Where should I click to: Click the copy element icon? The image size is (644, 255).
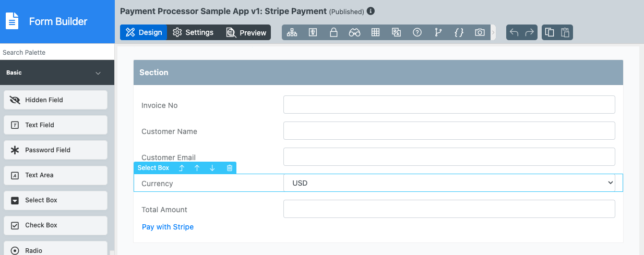[x=550, y=32]
